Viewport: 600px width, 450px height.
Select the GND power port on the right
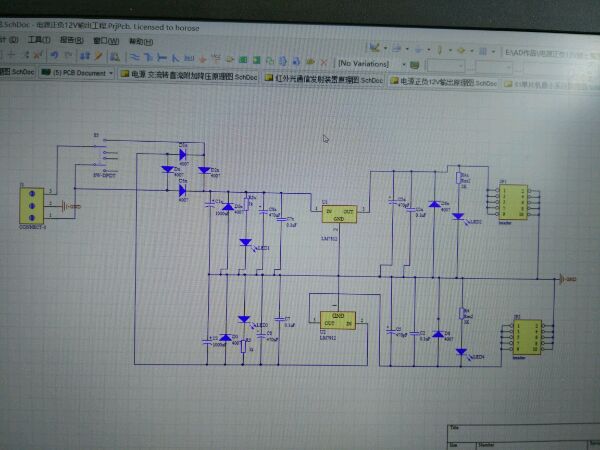[566, 279]
